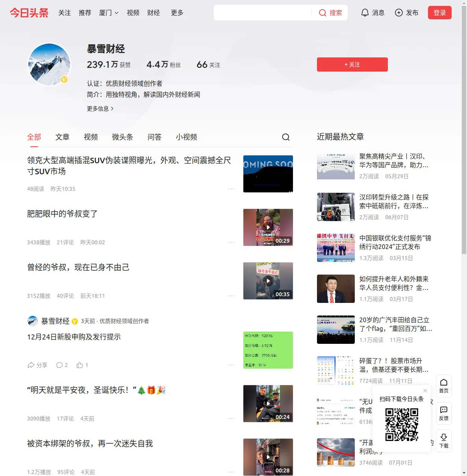
Task: Open 财经 in the top navigation
Action: point(154,13)
